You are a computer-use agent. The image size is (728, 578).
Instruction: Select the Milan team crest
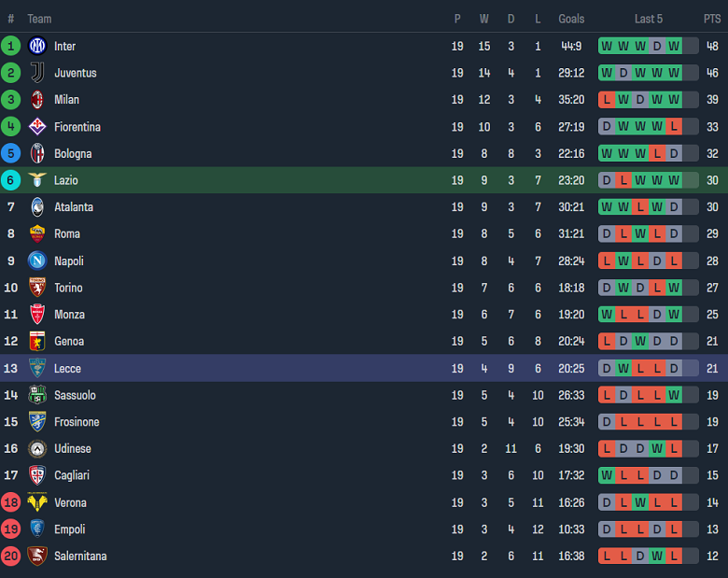click(37, 100)
